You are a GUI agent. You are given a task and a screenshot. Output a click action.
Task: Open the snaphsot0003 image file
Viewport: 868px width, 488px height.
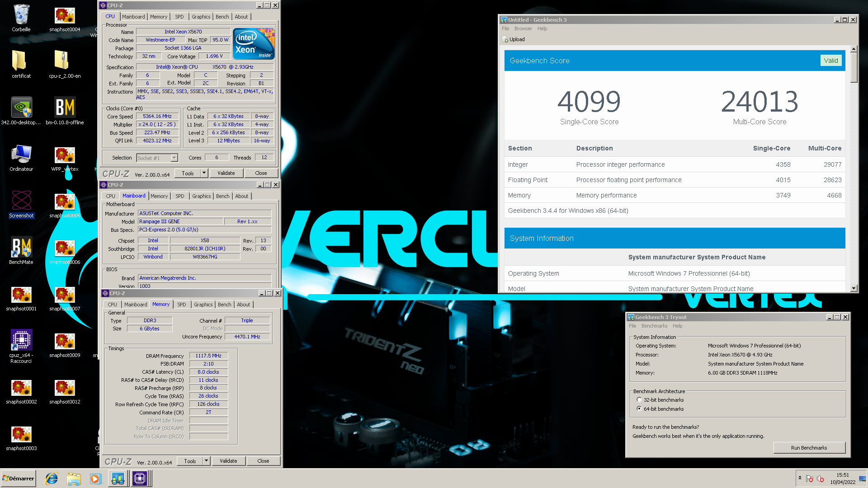(x=21, y=437)
